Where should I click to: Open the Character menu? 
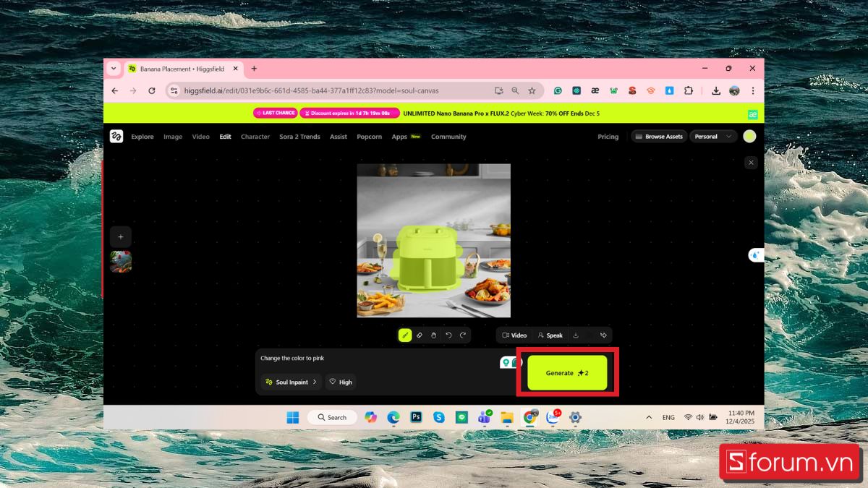click(255, 137)
